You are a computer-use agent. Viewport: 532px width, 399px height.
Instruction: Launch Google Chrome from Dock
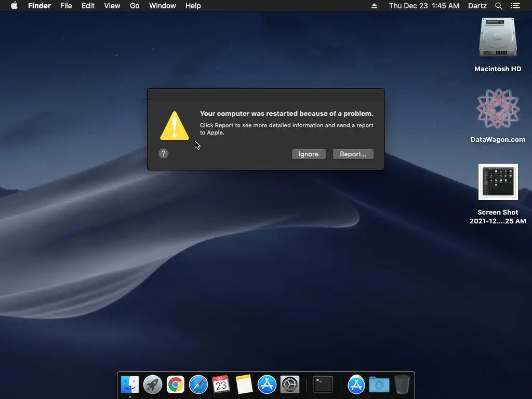(x=176, y=384)
